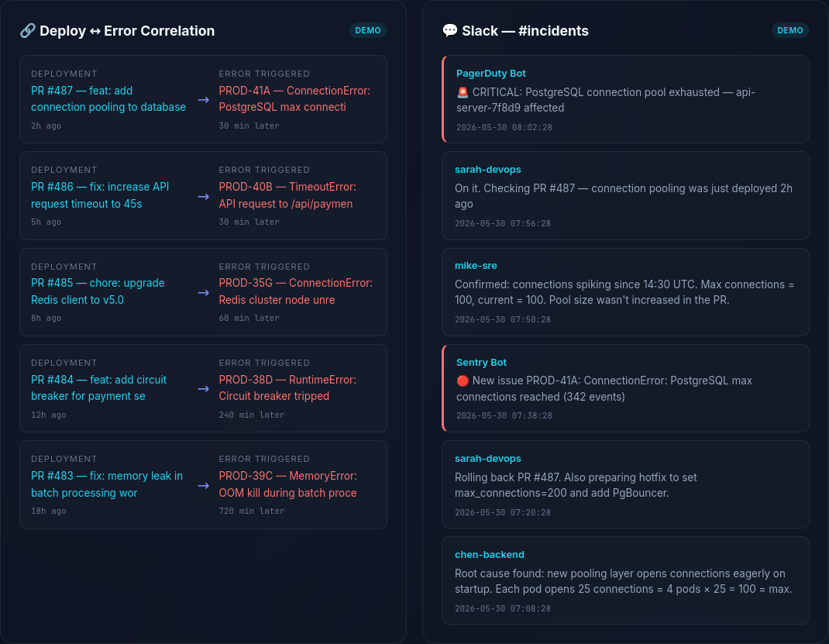Click the arrow between PR #483 and PROD-39C
This screenshot has height=644, width=829.
pos(204,485)
